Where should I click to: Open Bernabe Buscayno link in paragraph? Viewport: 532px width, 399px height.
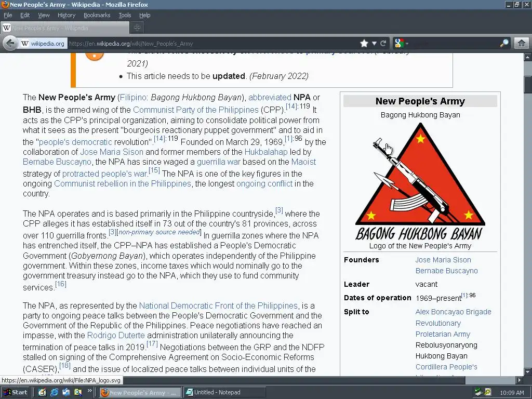pyautogui.click(x=57, y=162)
